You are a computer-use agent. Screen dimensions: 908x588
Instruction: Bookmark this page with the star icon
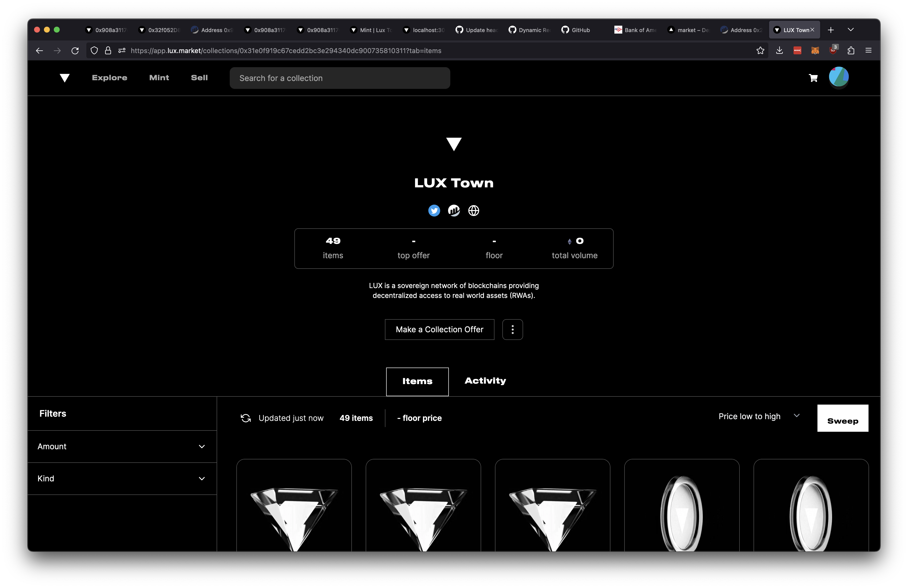tap(760, 50)
